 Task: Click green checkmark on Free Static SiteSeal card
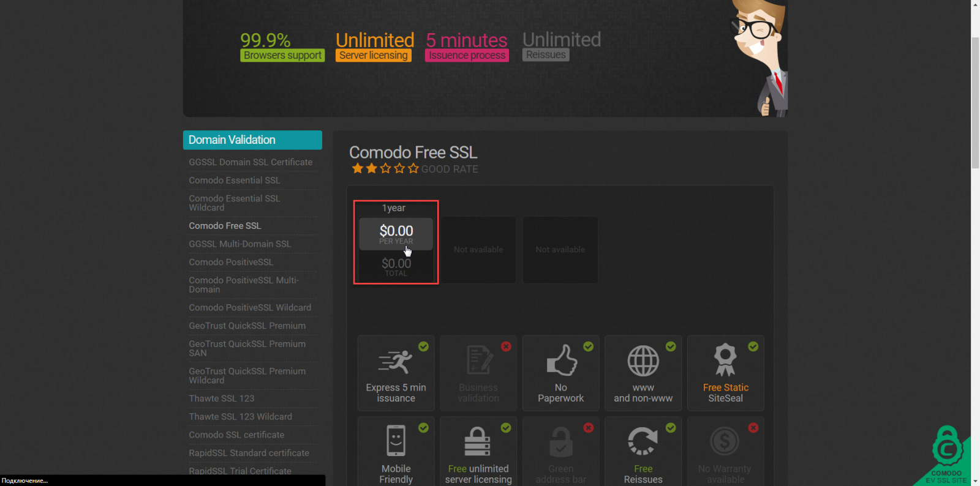753,346
